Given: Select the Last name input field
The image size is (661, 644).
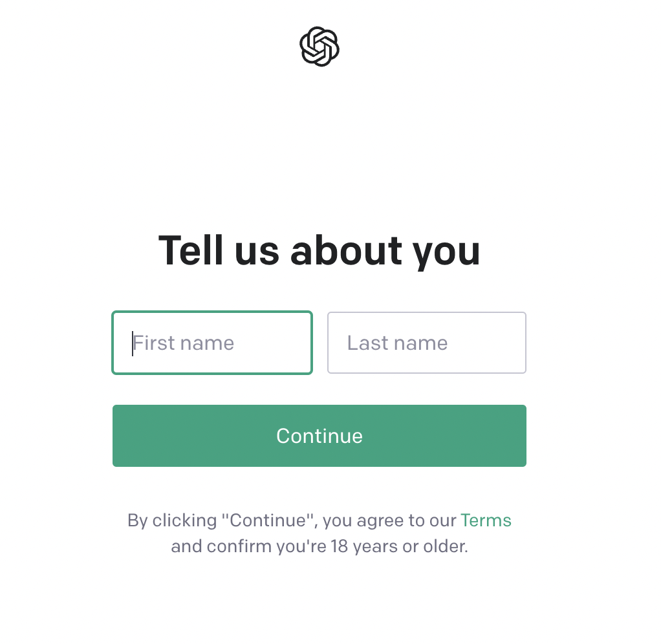Looking at the screenshot, I should 427,343.
